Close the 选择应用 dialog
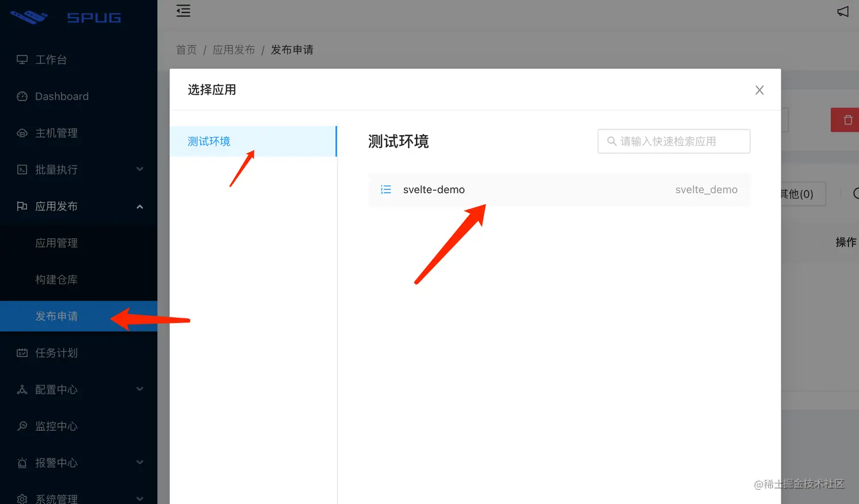Image resolution: width=859 pixels, height=504 pixels. click(760, 90)
